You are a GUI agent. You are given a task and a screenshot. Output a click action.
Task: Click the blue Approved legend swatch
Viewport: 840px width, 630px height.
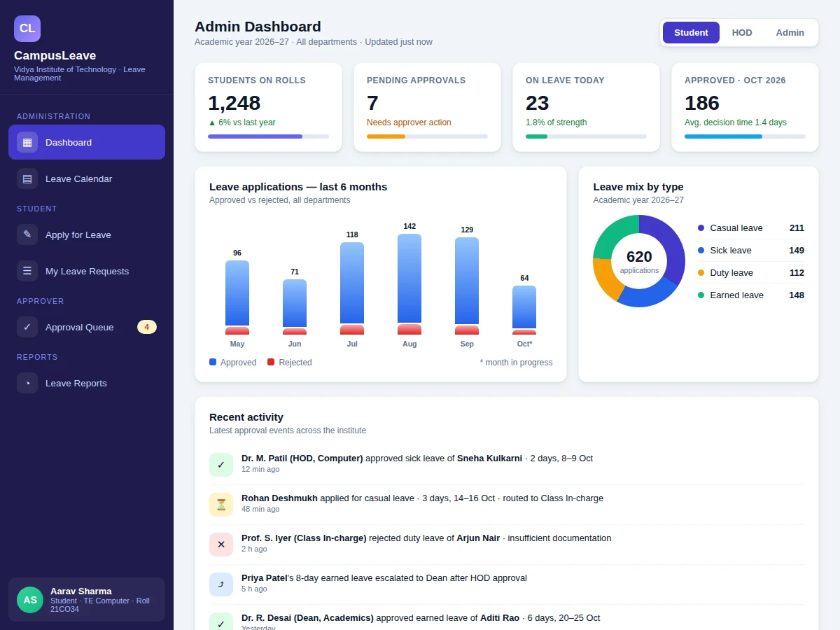[x=213, y=362]
